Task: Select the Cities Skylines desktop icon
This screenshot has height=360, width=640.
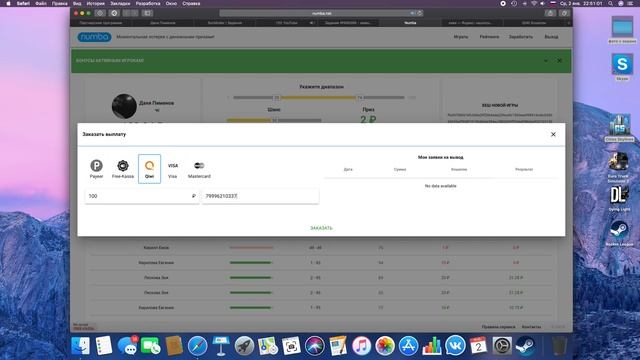Action: [620, 128]
